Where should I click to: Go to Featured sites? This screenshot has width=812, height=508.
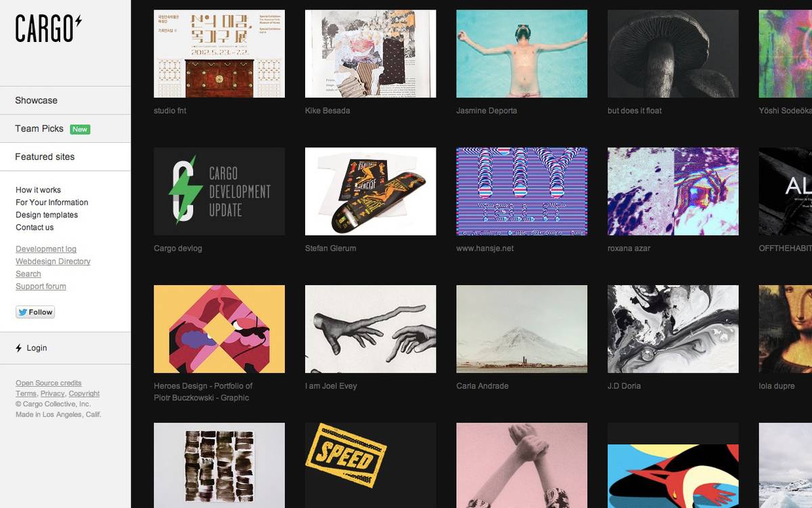point(45,156)
